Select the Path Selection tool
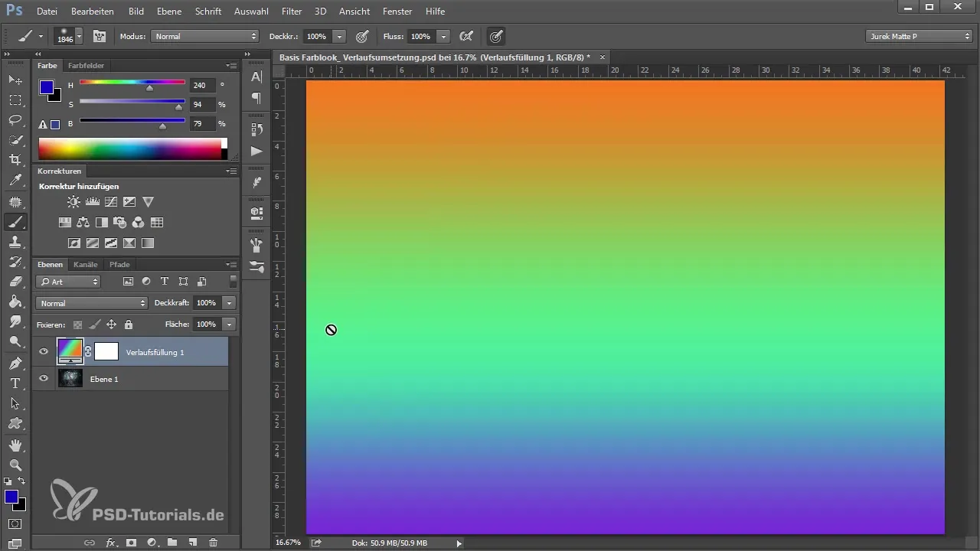Viewport: 980px width, 551px height. point(15,403)
